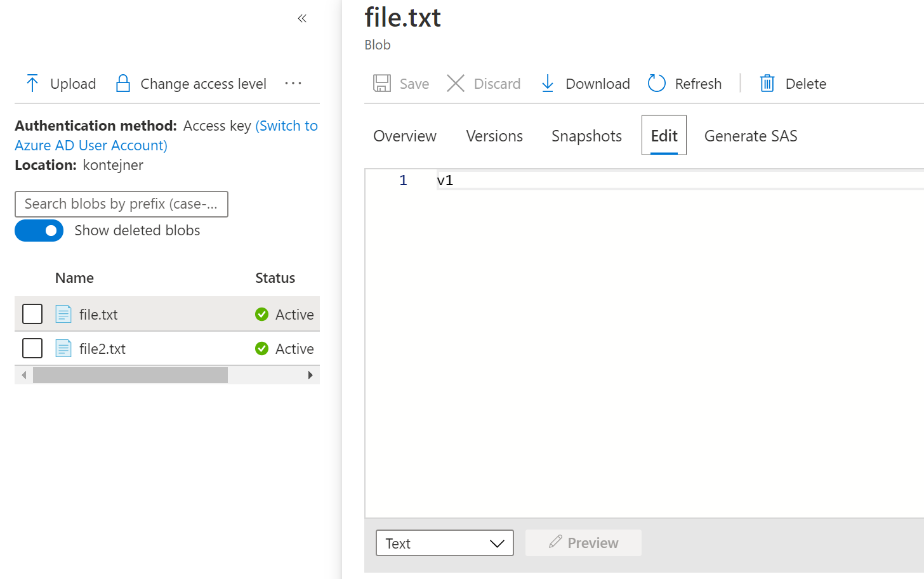The width and height of the screenshot is (924, 579).
Task: Click the Refresh circular arrow icon
Action: [657, 84]
